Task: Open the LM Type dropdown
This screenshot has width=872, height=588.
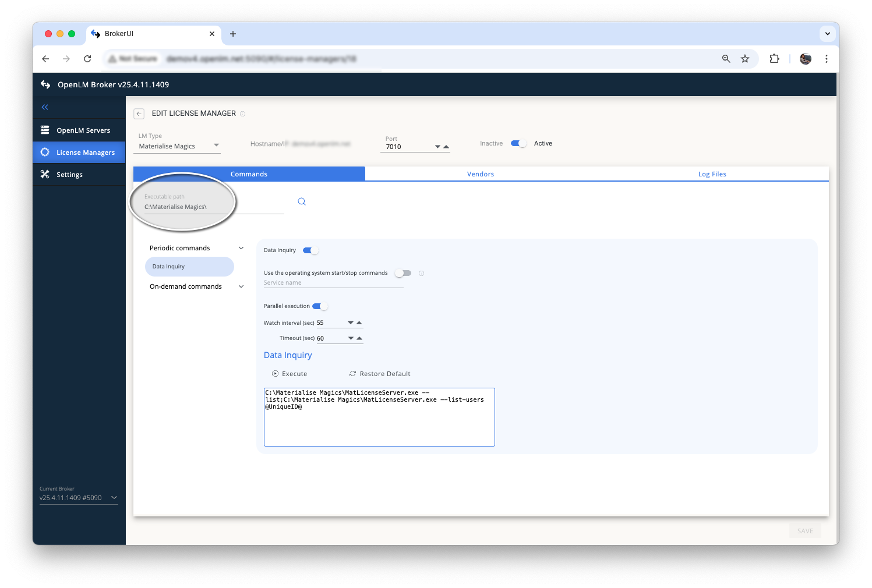Action: pyautogui.click(x=216, y=144)
